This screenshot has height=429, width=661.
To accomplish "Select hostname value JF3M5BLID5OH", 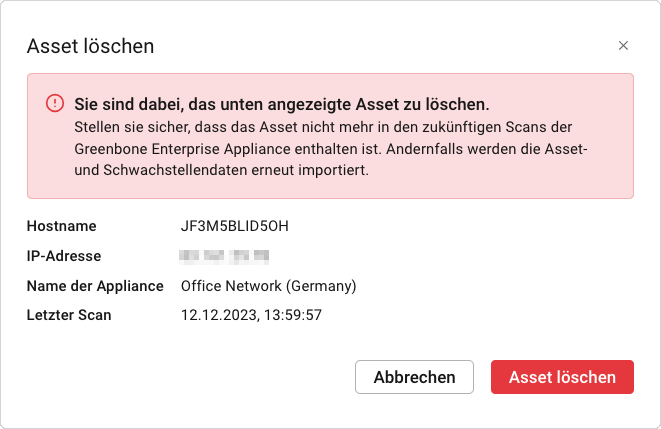I will (x=234, y=226).
